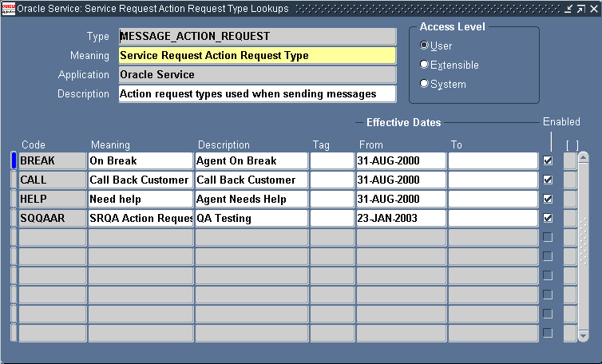Click the Need help meaning cell
602x364 pixels.
141,199
